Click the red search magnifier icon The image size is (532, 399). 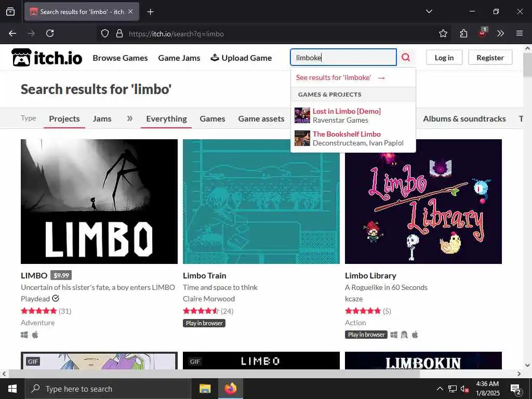point(406,57)
